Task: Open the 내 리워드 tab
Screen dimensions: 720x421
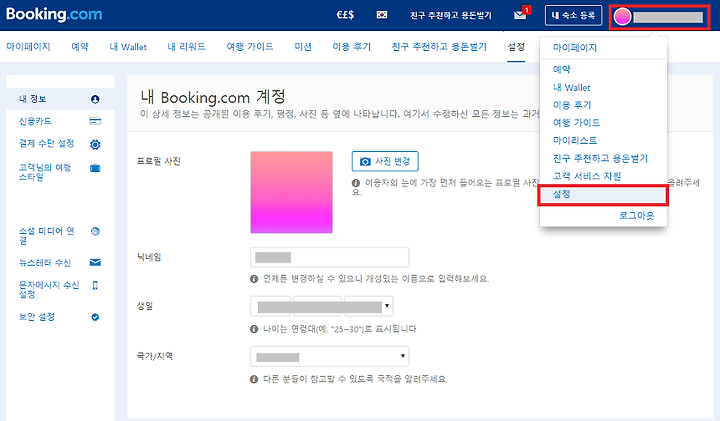Action: point(186,47)
